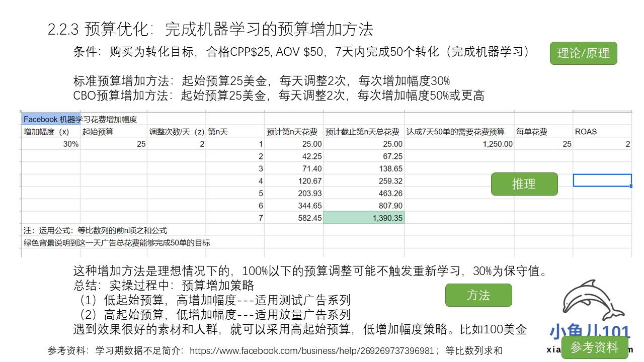Viewport: 644px width, 362px height.
Task: Click the 等比数列求和 reference text
Action: click(x=474, y=350)
